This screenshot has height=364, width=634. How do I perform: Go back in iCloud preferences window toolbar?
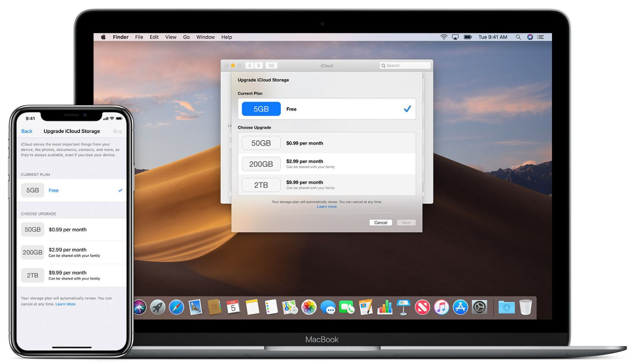250,65
